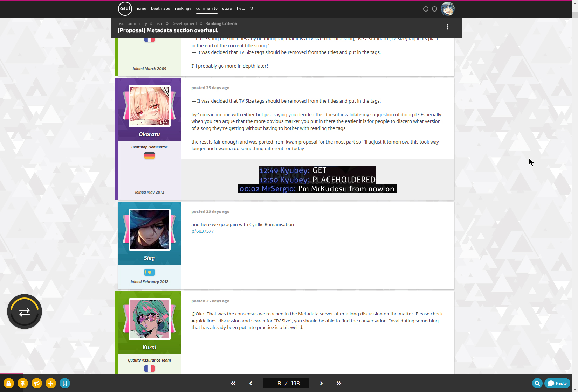Click Kurai's French flag
The image size is (578, 392).
(x=150, y=369)
